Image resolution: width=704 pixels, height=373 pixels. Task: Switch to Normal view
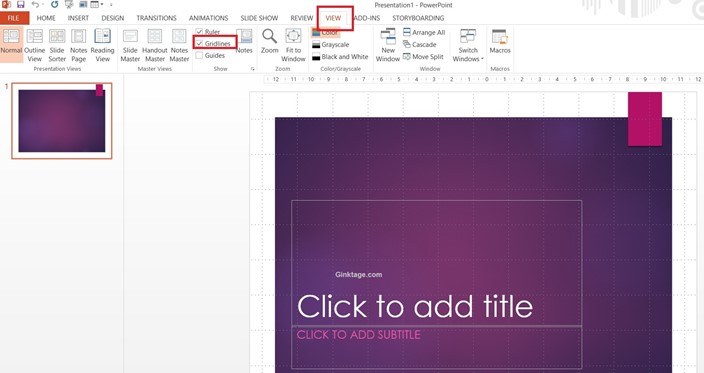tap(11, 44)
